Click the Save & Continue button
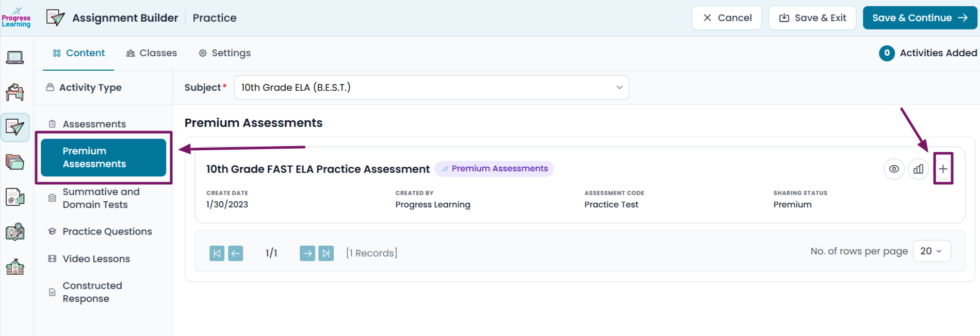Image resolution: width=980 pixels, height=336 pixels. tap(920, 18)
